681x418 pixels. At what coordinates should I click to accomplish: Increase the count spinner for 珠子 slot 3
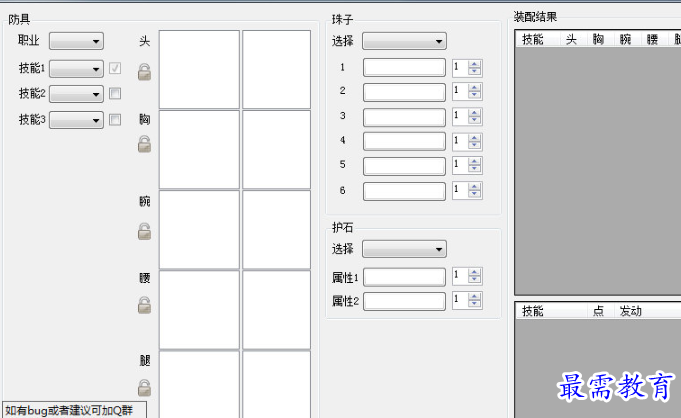[x=474, y=113]
